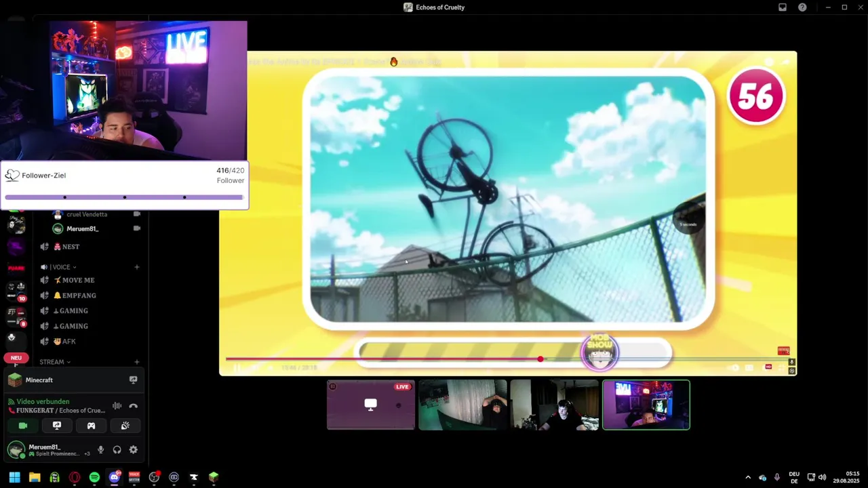Viewport: 868px width, 488px height.
Task: Focus the gamer chair participant tile
Action: click(x=554, y=405)
